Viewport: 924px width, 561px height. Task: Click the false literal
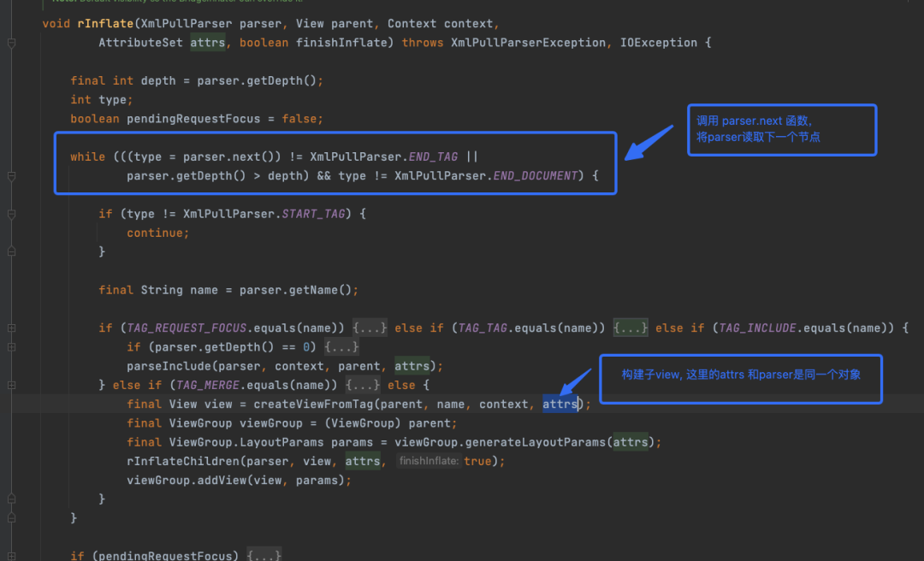(x=299, y=119)
